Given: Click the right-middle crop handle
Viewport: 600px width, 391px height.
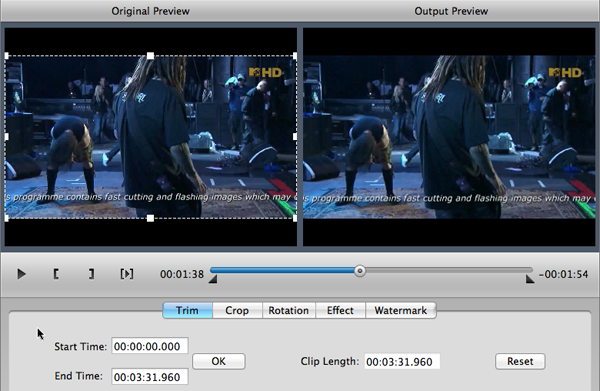Looking at the screenshot, I should point(295,137).
